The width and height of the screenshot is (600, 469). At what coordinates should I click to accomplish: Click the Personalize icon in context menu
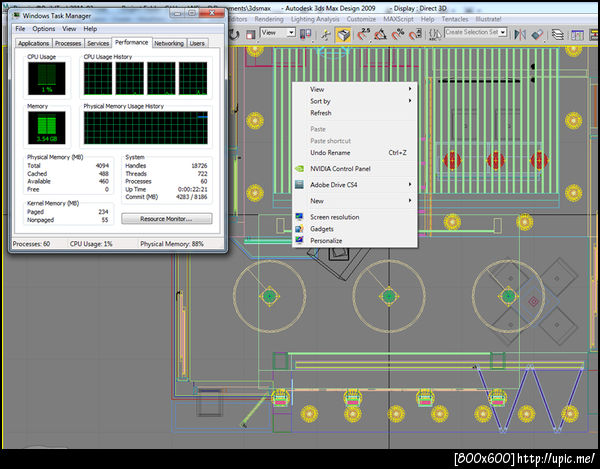click(299, 241)
